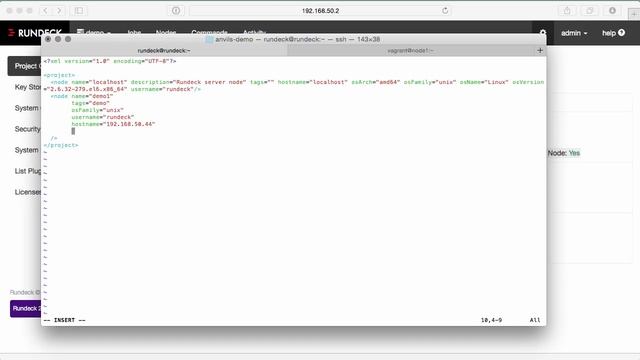Viewport: 640px width, 360px height.
Task: Open the Rundeck settings gear icon
Action: 543,33
